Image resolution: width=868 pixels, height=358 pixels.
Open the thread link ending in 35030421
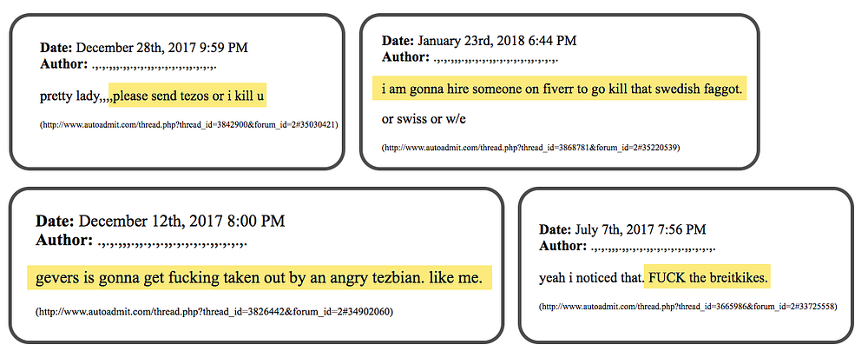tap(189, 125)
